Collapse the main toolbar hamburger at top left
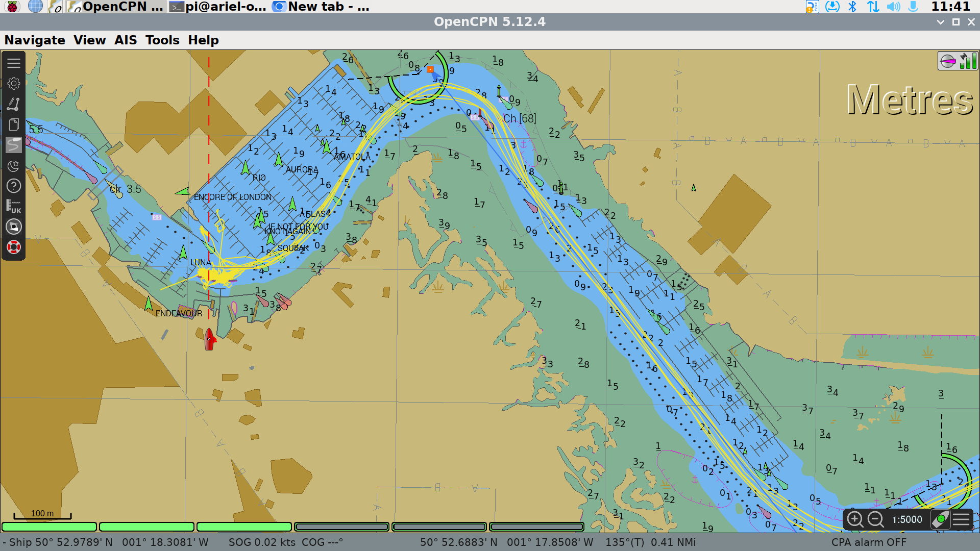Image resolution: width=980 pixels, height=551 pixels. tap(14, 63)
